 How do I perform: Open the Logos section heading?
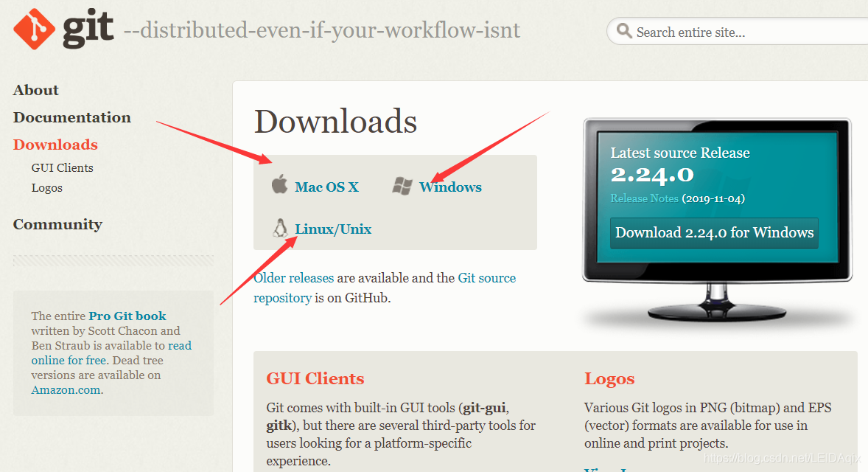coord(609,378)
